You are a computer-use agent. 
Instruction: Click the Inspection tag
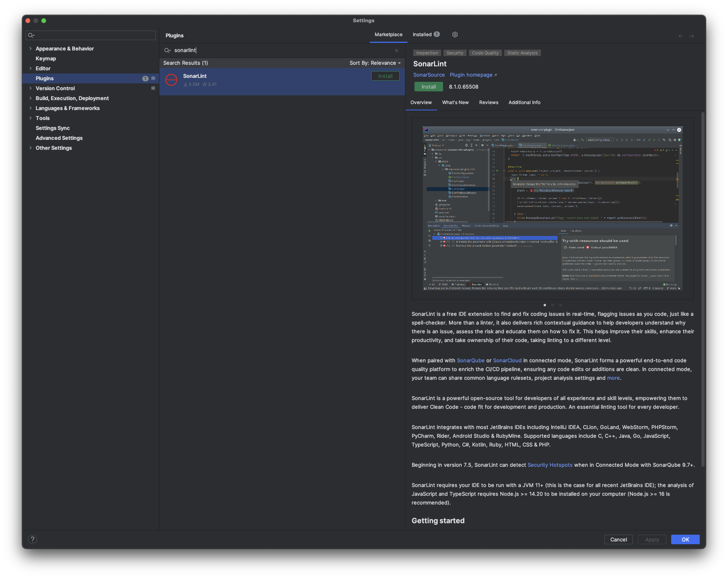(x=427, y=53)
